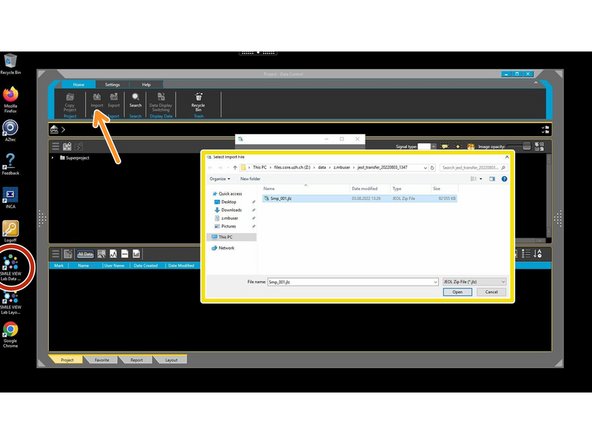This screenshot has width=592, height=444.
Task: Click the User Name column header
Action: (x=114, y=266)
